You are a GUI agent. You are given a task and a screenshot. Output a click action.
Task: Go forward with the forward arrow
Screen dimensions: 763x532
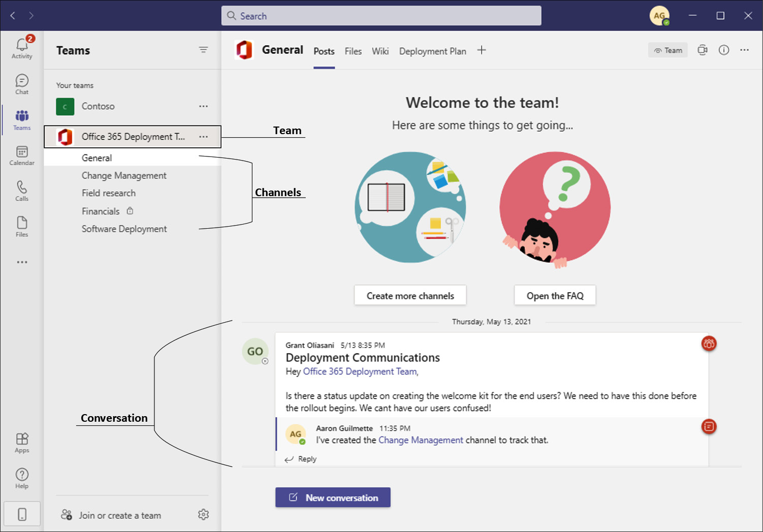pyautogui.click(x=31, y=16)
